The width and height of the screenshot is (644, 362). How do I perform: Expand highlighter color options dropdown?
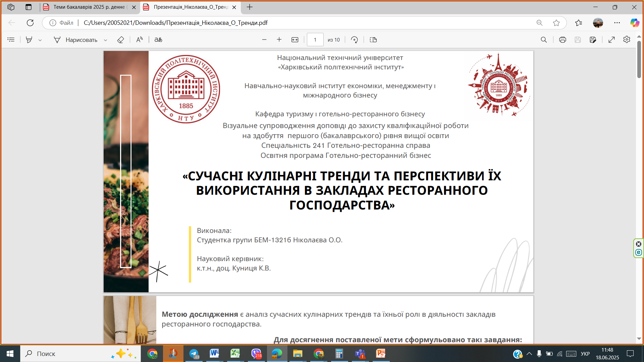coord(40,40)
